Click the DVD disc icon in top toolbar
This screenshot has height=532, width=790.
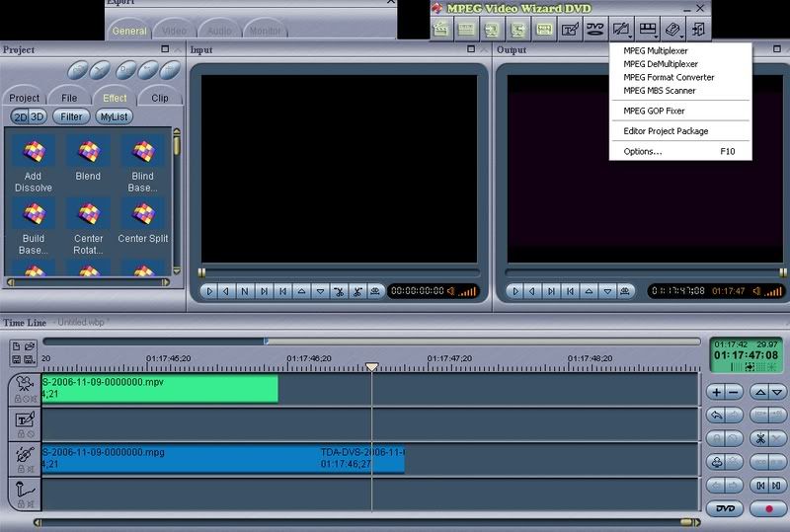595,30
